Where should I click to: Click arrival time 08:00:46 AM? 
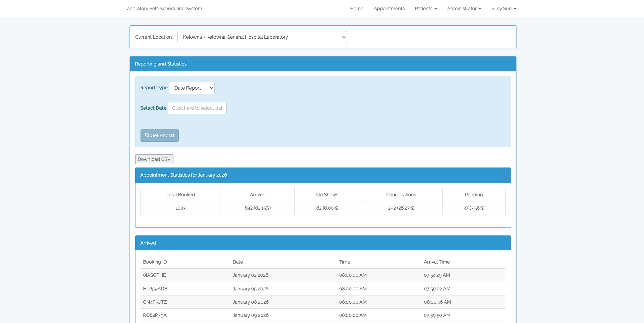(437, 302)
